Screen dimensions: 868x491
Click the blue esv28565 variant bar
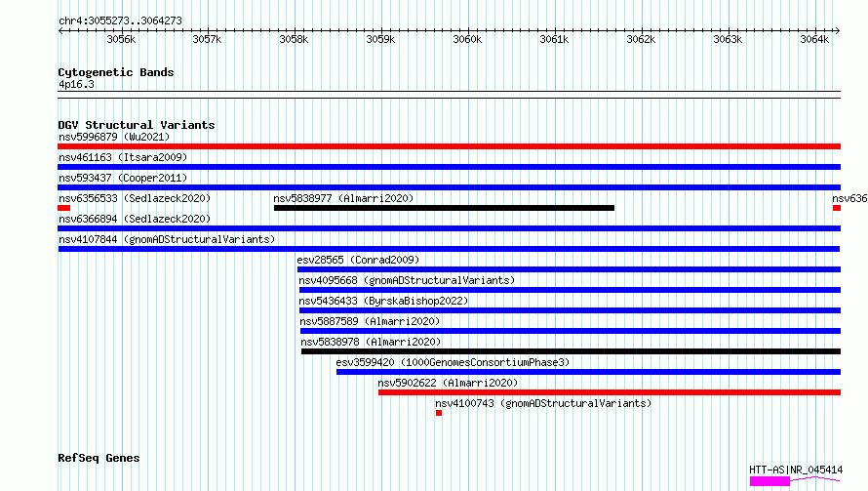pyautogui.click(x=569, y=269)
